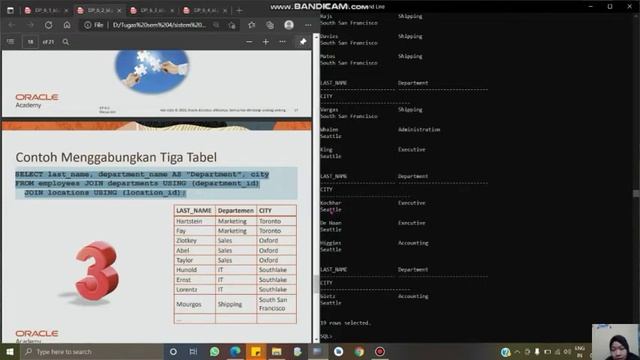Go forward in the browser

30,25
